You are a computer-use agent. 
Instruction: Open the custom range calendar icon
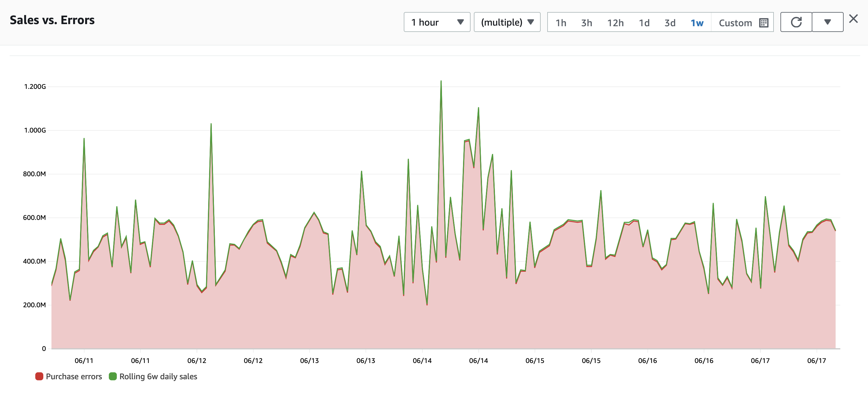(764, 23)
